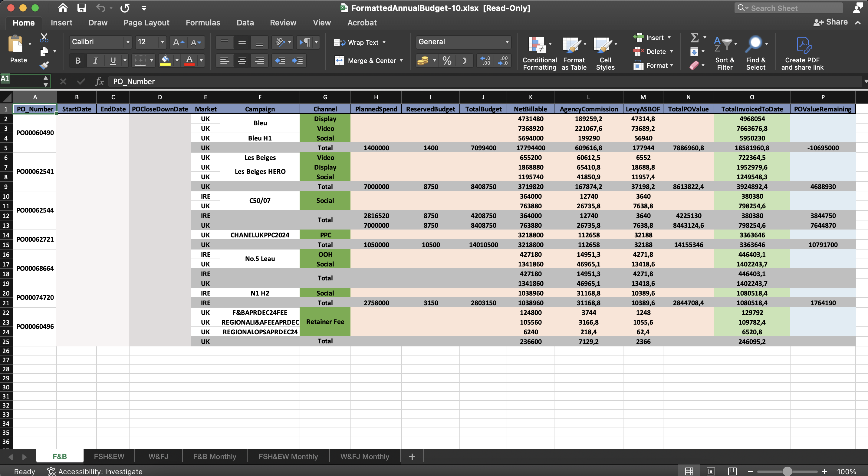Click the Search Sheet field
The height and width of the screenshot is (476, 868).
coord(788,8)
